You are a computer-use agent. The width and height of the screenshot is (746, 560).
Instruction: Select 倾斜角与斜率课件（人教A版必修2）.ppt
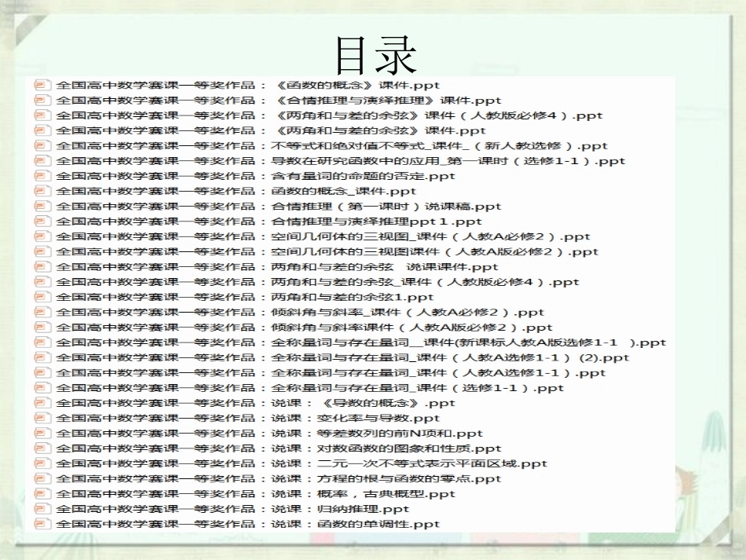coord(305,328)
